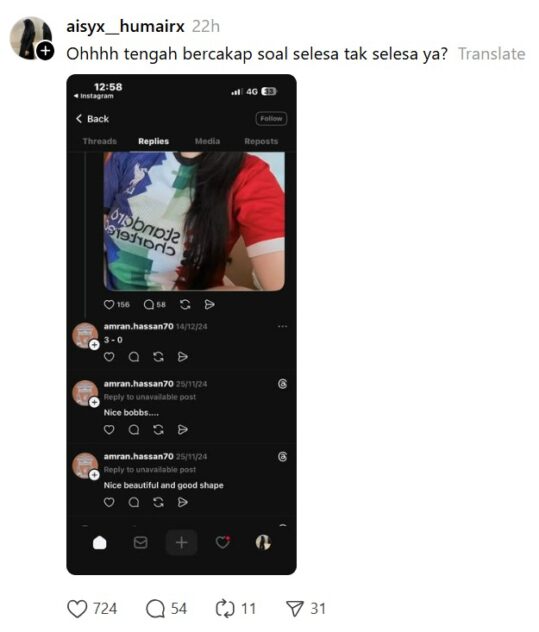This screenshot has width=539, height=632.
Task: Click the Follow button in the screenshot
Action: [x=271, y=118]
